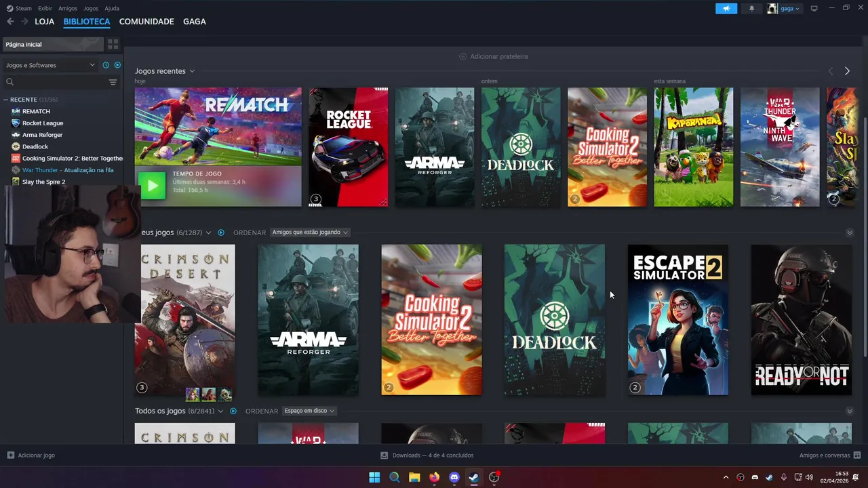Switch to Big Picture mode icon

coord(814,8)
